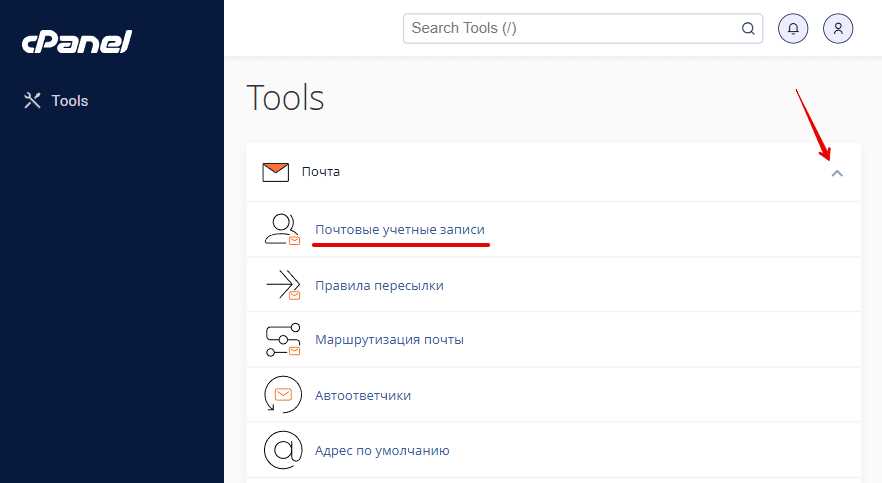Open Маршрутизация почты link

click(389, 340)
